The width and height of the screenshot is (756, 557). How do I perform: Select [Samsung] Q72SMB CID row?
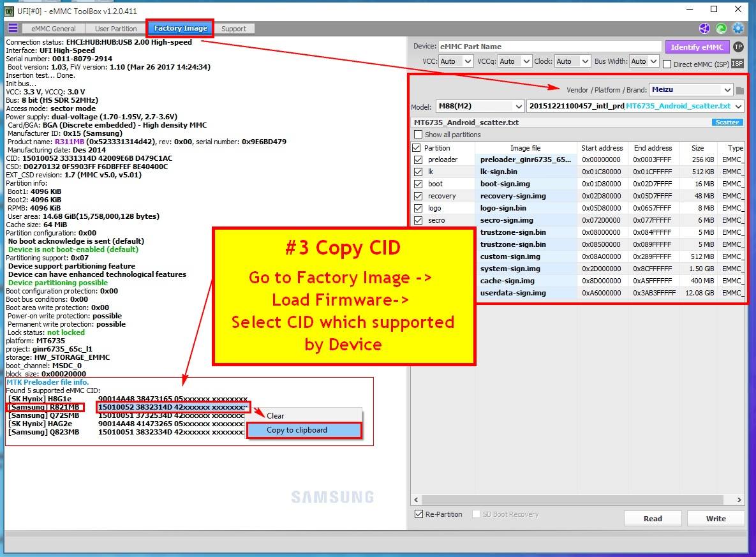(x=126, y=415)
